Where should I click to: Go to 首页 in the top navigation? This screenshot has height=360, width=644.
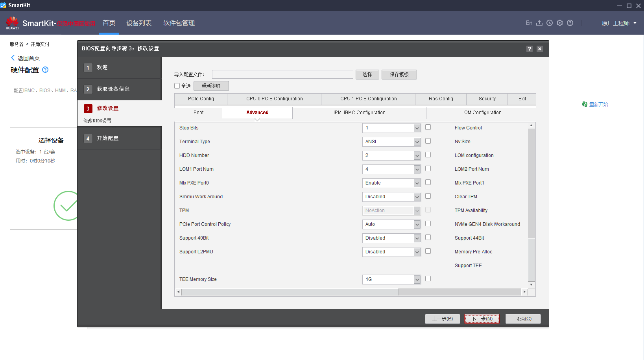[x=109, y=23]
